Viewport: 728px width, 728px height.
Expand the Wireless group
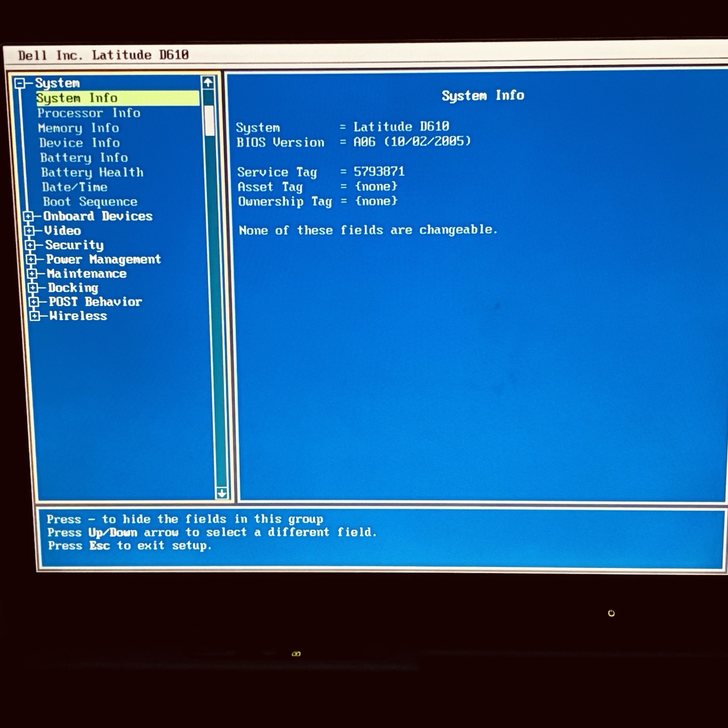(x=35, y=316)
